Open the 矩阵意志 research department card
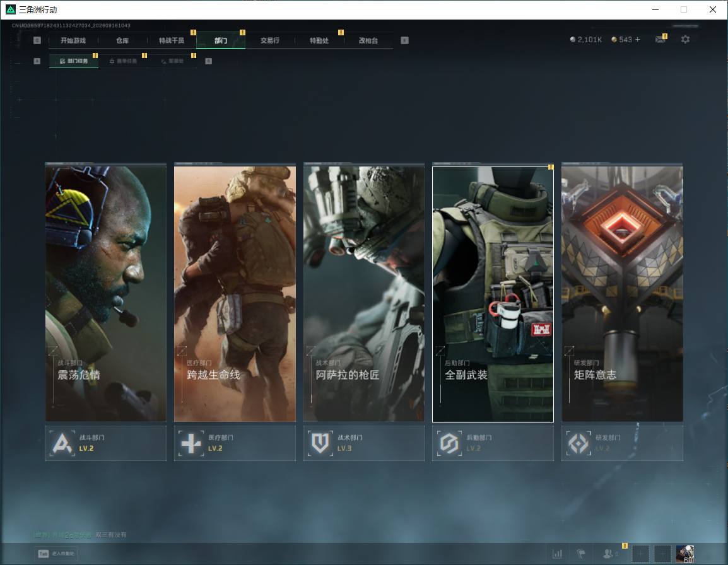 622,293
